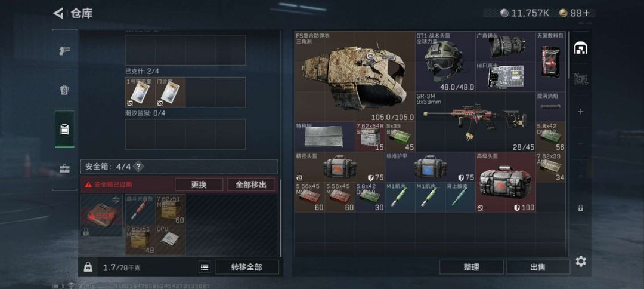
Task: Click the question mark help beside 安全箱 4/4
Action: pos(138,167)
